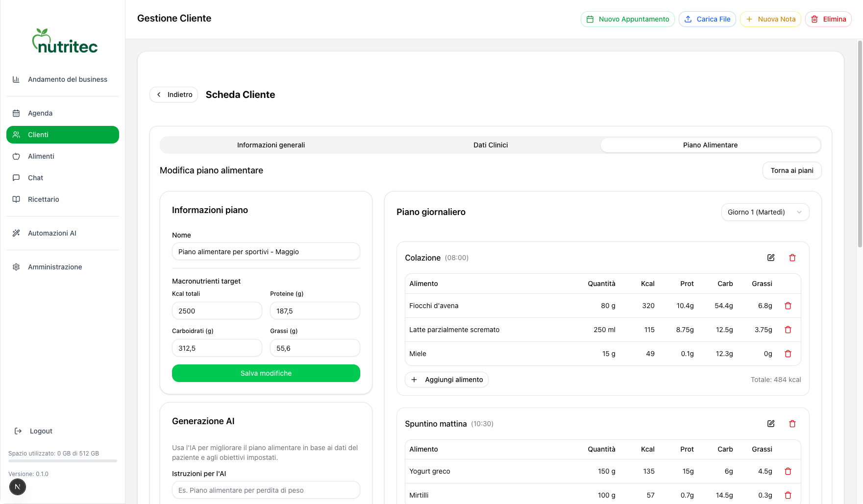Click calendar icon in Nuovo Appuntamento
This screenshot has width=863, height=504.
point(590,19)
